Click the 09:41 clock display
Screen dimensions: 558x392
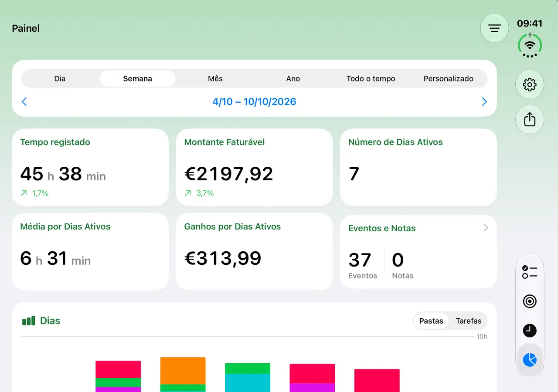pos(530,24)
